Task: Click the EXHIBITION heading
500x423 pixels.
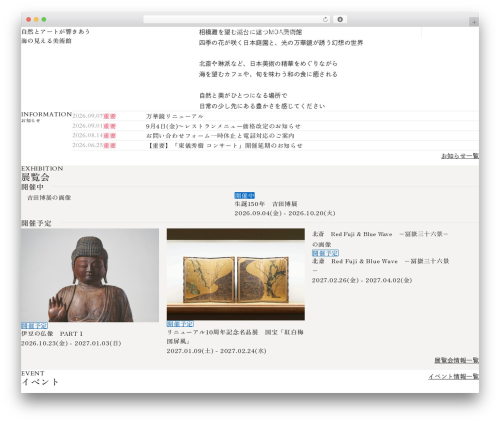Action: 42,168
